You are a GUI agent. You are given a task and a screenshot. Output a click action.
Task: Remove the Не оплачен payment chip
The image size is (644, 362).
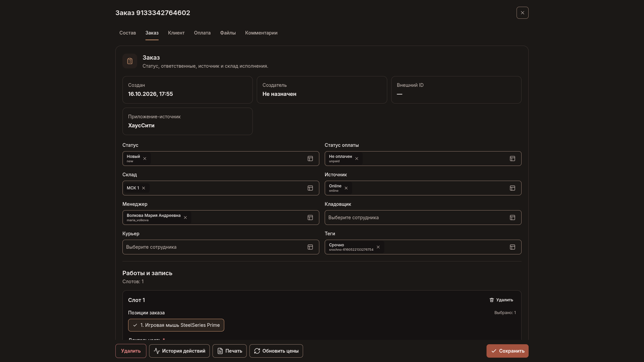pos(356,159)
